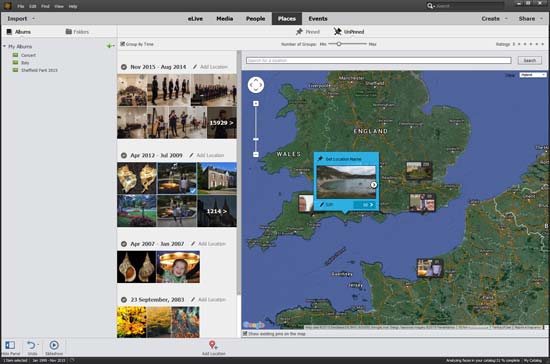This screenshot has width=550, height=364.
Task: Show UnPinned items with the crossed-pin icon
Action: tap(337, 32)
